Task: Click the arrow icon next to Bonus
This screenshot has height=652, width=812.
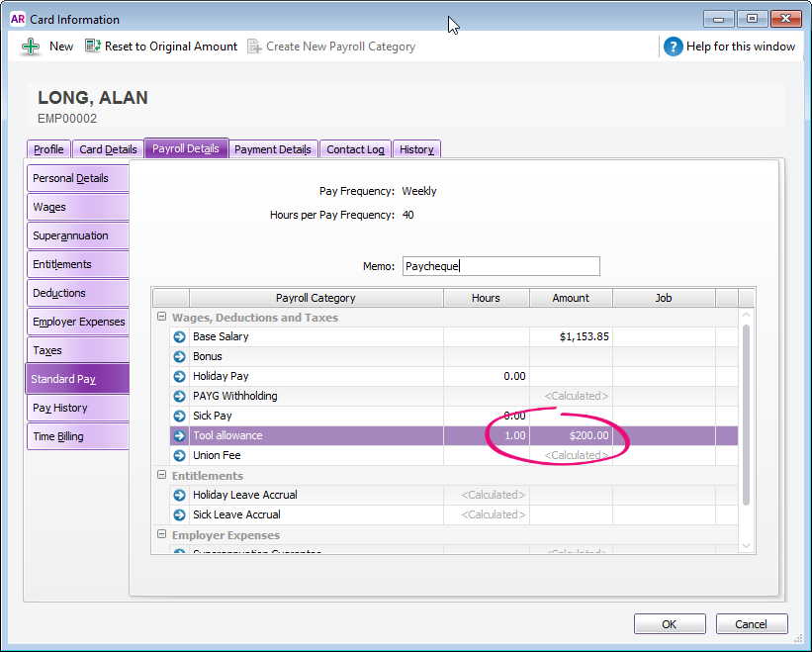Action: click(179, 356)
